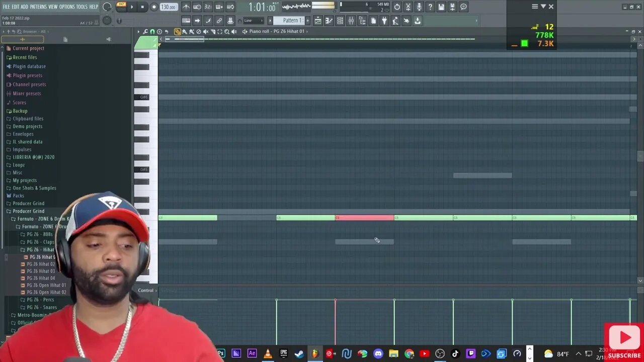Click the save project floppy icon
The height and width of the screenshot is (362, 644).
coord(441,7)
